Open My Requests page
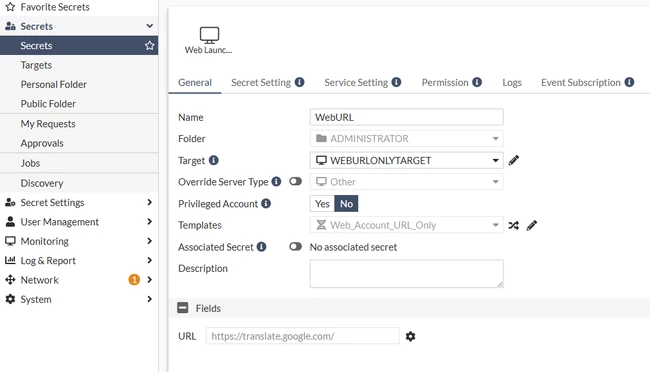 pos(79,124)
